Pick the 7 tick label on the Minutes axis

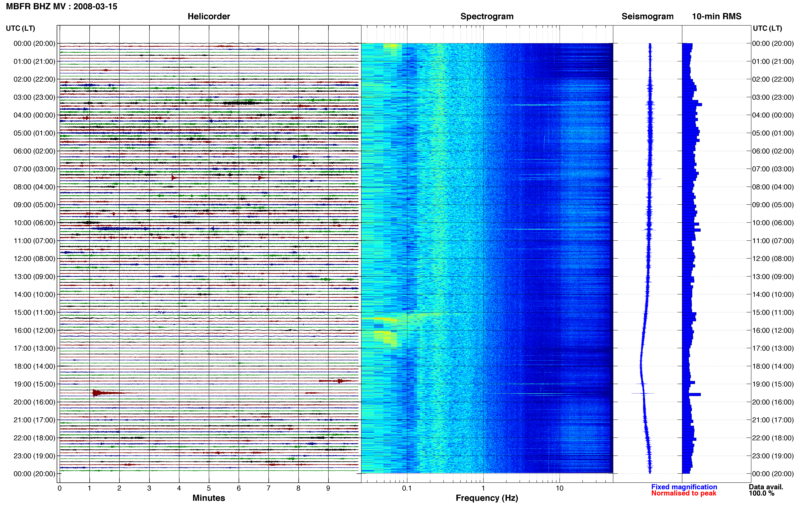pos(269,488)
